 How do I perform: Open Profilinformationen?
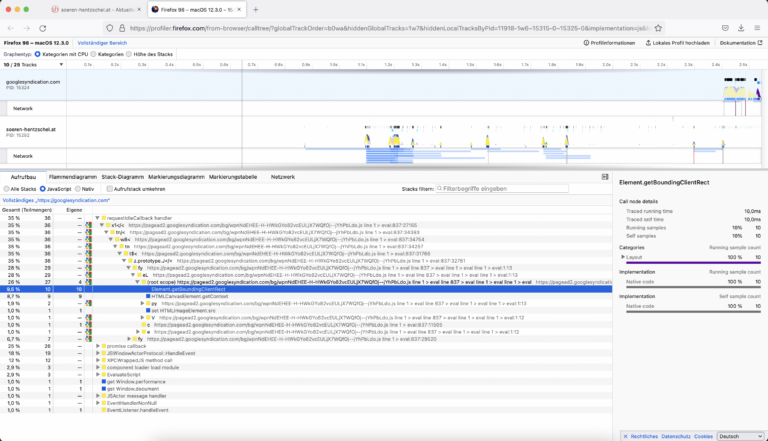click(609, 43)
